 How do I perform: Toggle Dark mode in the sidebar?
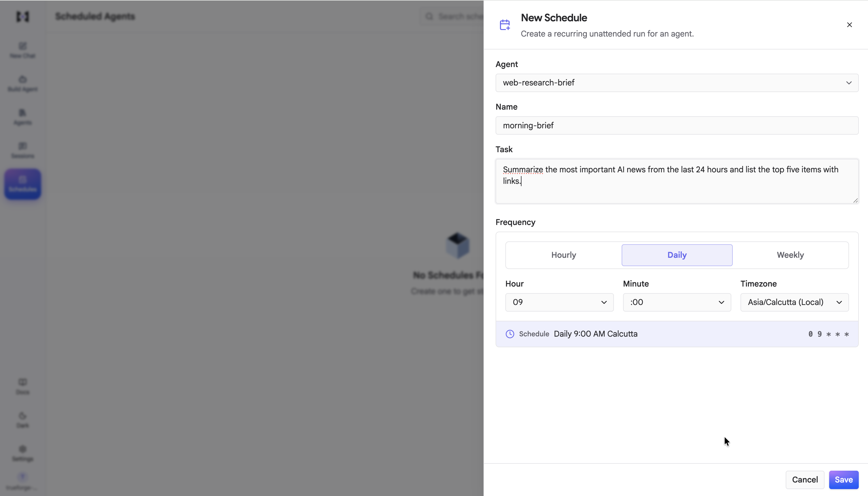pos(22,420)
